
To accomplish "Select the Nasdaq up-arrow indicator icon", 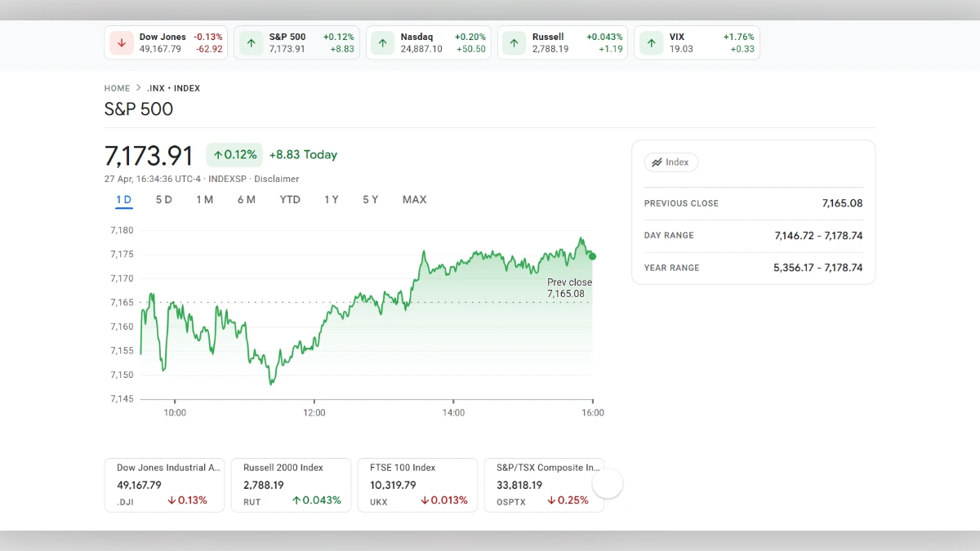I will 382,42.
